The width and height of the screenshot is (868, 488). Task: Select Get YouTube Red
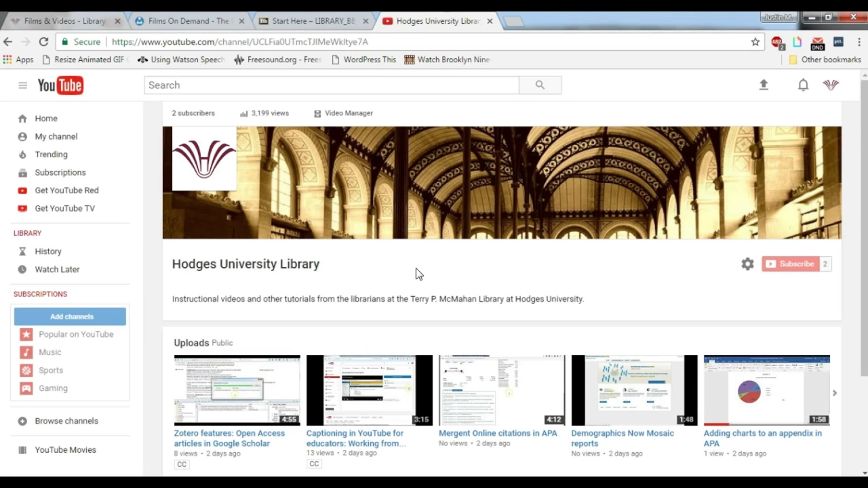click(x=66, y=190)
